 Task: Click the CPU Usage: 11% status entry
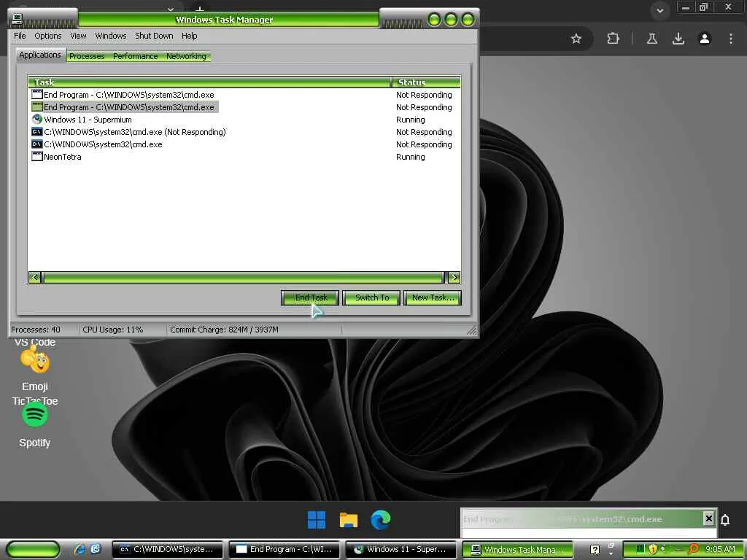pos(113,330)
